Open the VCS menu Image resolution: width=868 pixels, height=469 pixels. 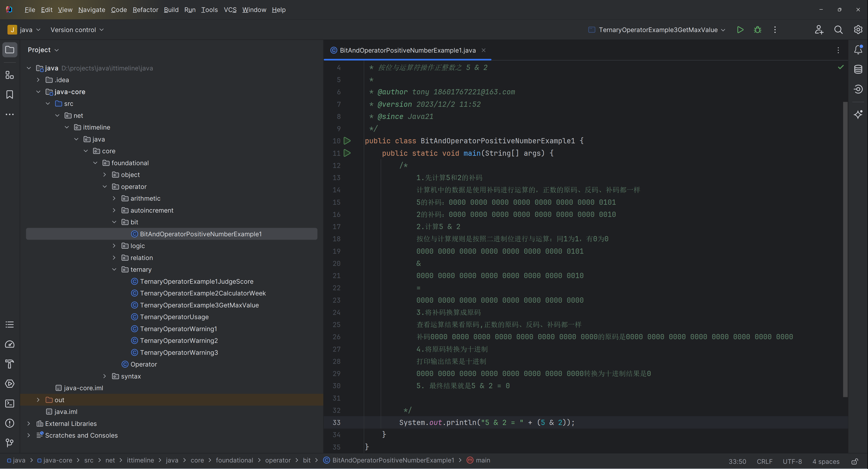pyautogui.click(x=230, y=10)
